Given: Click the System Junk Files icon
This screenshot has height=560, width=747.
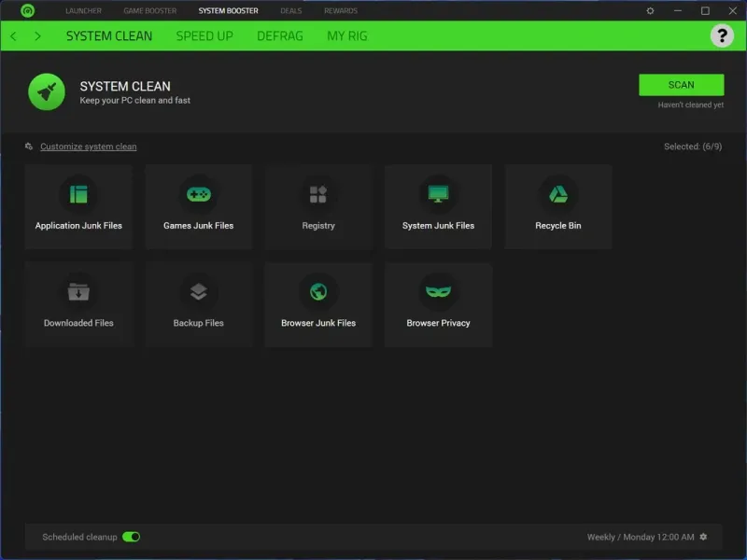Looking at the screenshot, I should coord(438,194).
